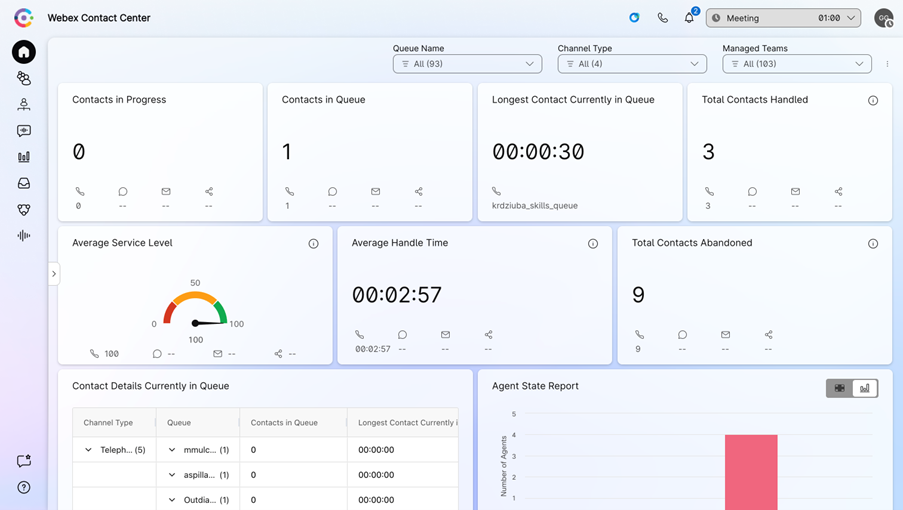Click chat icon in Contacts in Queue card
Screen dimensions: 903x510
[332, 191]
